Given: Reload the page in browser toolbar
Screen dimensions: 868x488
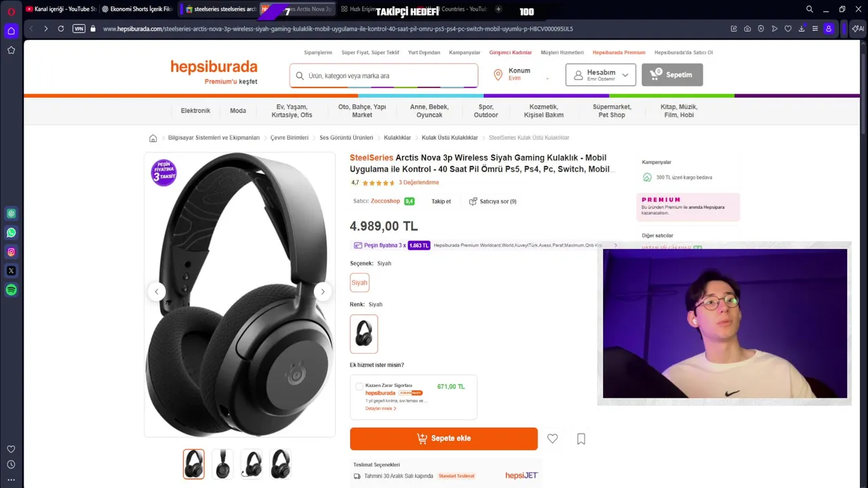Looking at the screenshot, I should pos(61,28).
